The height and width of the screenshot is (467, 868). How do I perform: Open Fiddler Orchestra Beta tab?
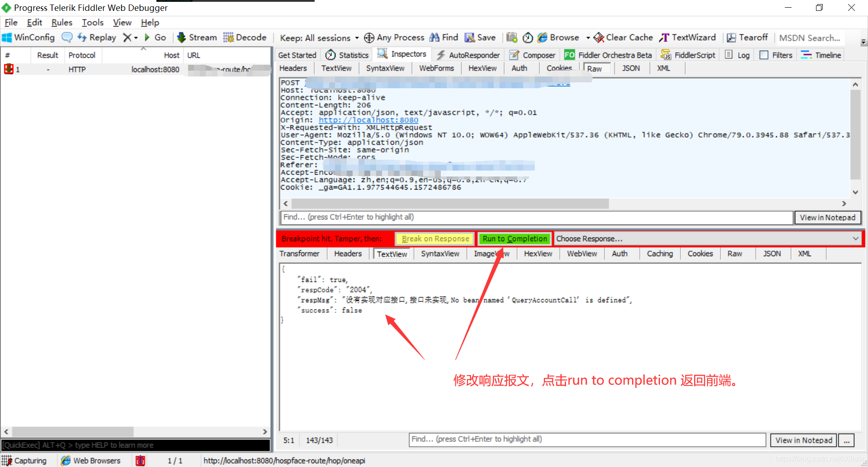coord(608,55)
